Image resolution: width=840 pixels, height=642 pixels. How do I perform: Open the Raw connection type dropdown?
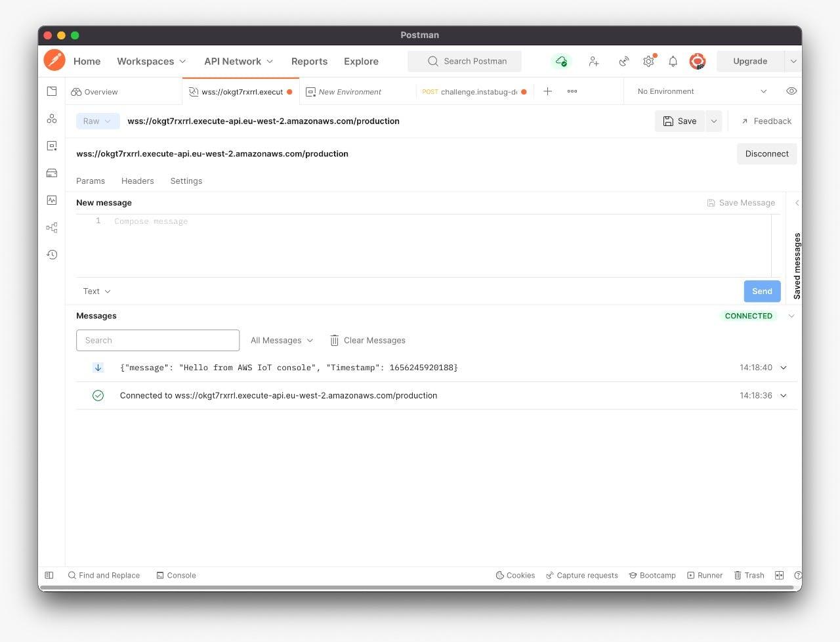pyautogui.click(x=97, y=121)
